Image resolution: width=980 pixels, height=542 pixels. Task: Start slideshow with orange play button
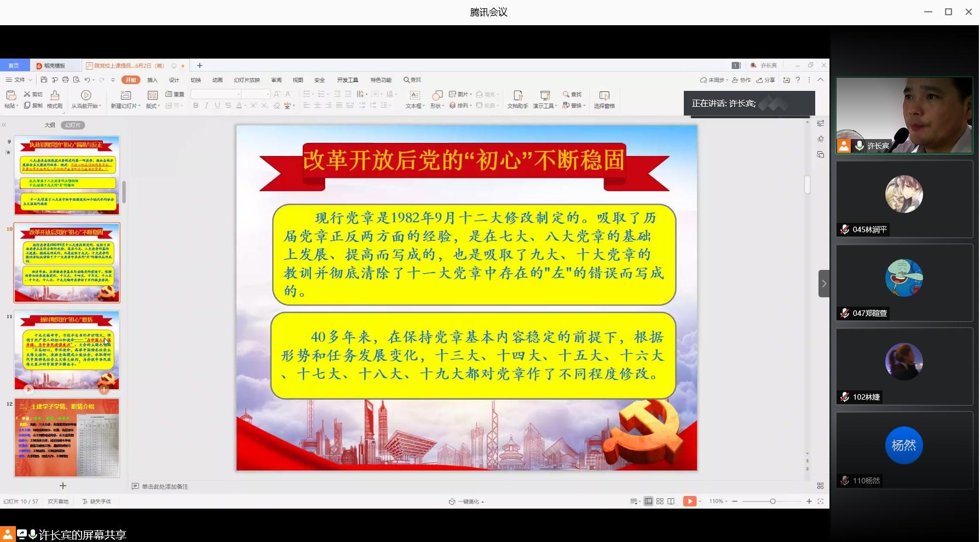[x=690, y=501]
